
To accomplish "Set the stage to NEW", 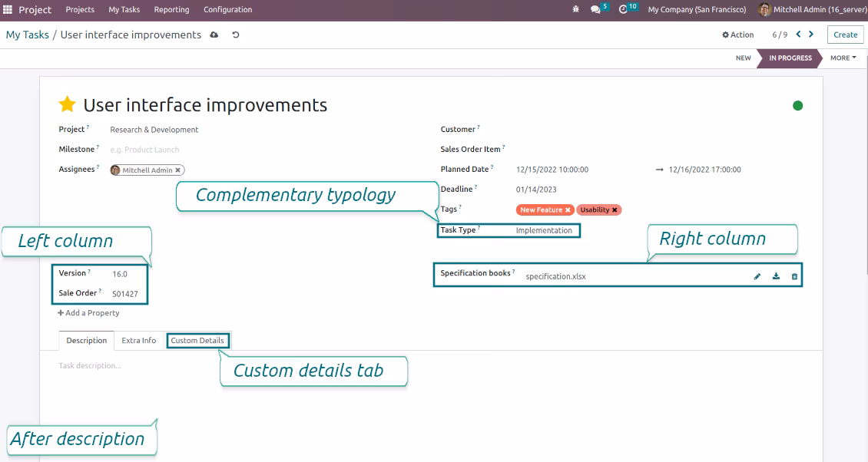I will [743, 58].
